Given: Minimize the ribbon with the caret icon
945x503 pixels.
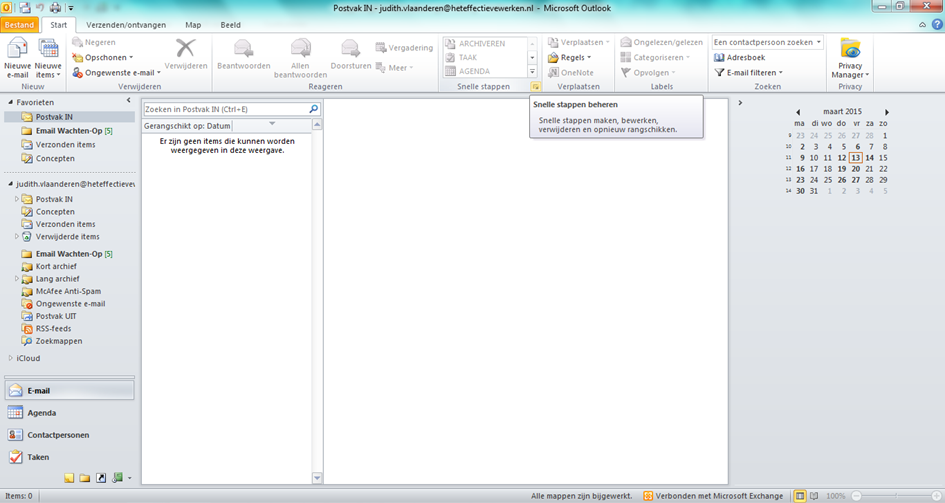Looking at the screenshot, I should pos(922,25).
